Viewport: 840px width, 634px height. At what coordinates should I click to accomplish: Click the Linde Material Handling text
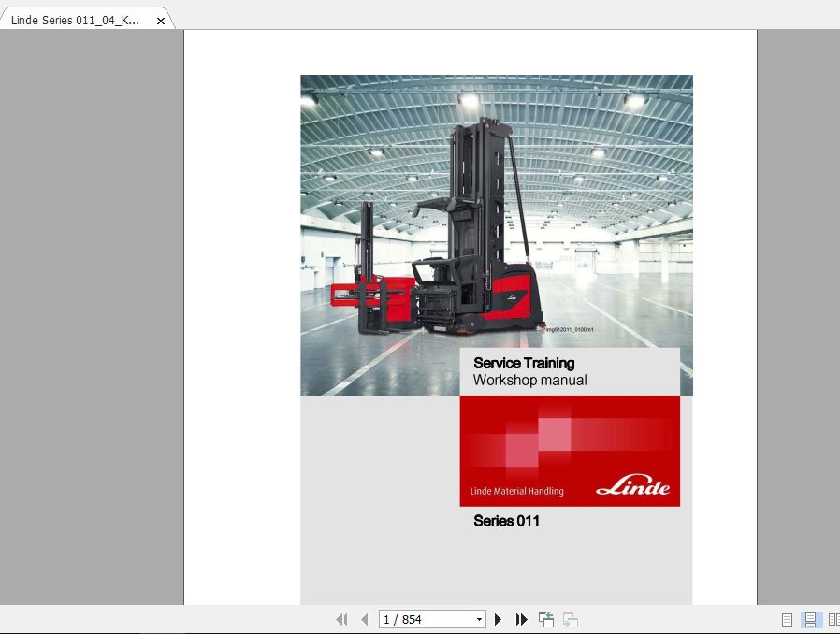pyautogui.click(x=516, y=491)
